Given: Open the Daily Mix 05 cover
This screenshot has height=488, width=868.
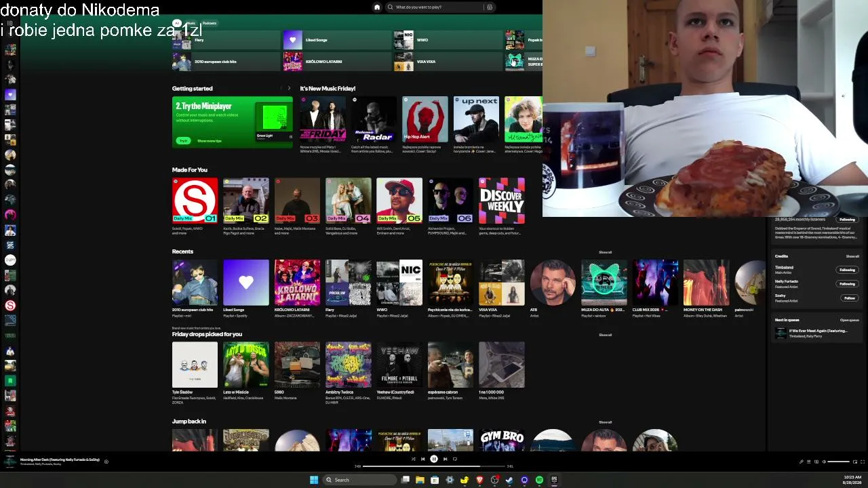Looking at the screenshot, I should coord(399,201).
